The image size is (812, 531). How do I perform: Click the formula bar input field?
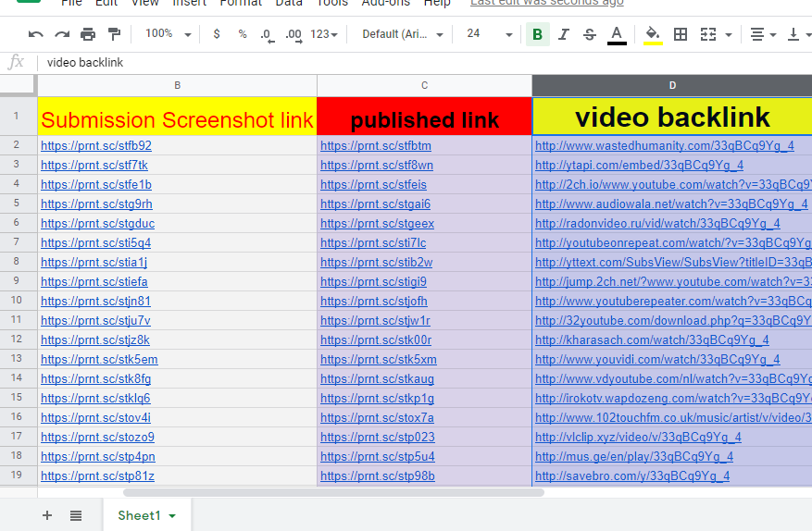417,63
